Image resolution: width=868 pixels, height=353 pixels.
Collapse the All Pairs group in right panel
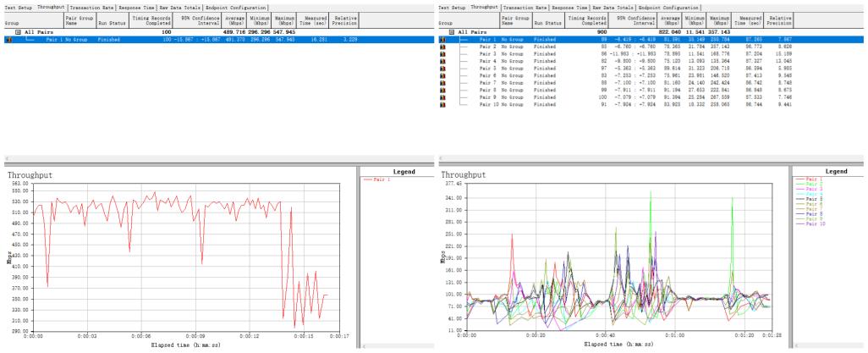click(x=451, y=32)
